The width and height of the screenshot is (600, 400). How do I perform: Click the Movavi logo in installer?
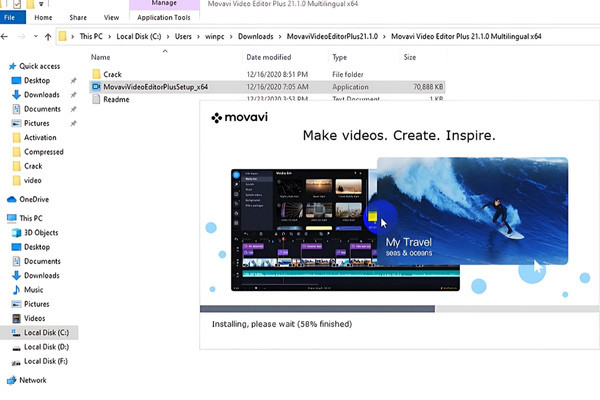click(x=240, y=117)
